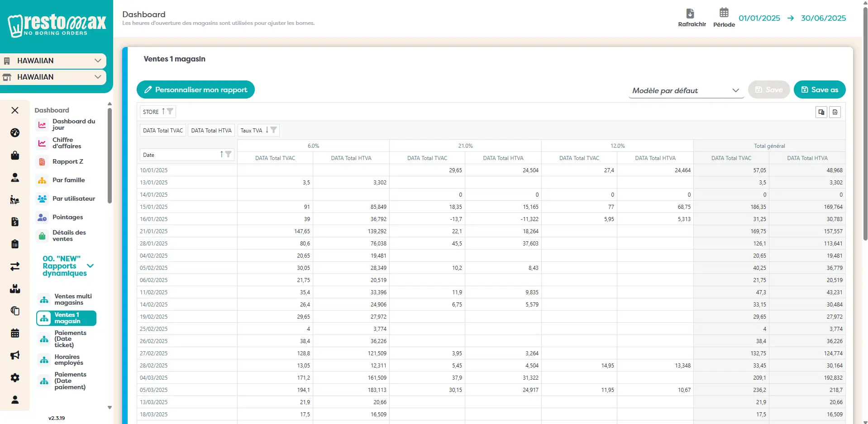
Task: Click the sidebar scroll down arrow
Action: 110,407
